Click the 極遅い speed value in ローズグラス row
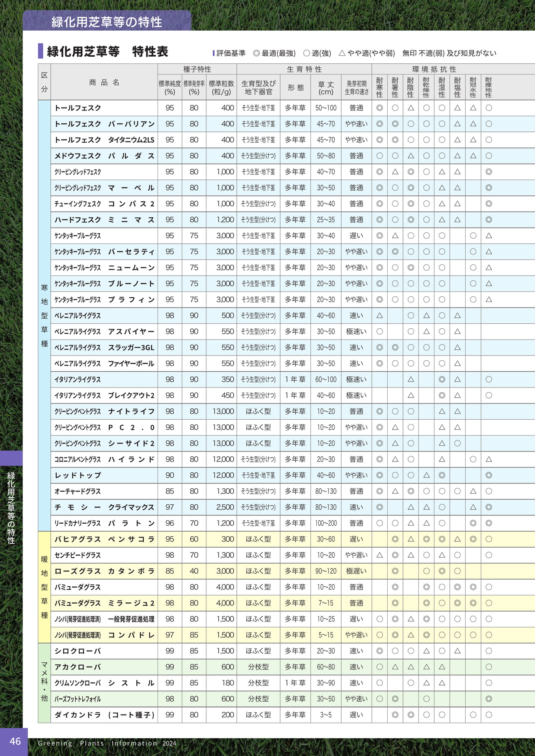This screenshot has height=756, width=535. (357, 571)
